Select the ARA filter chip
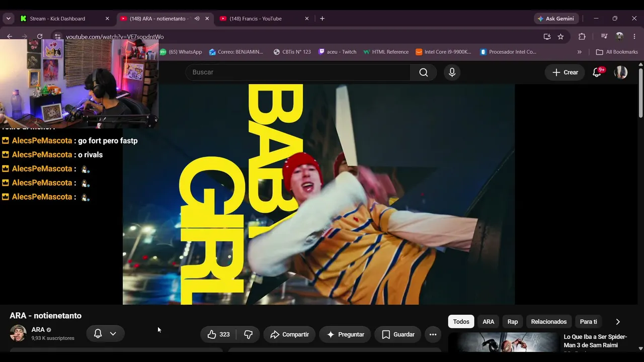 (x=489, y=322)
